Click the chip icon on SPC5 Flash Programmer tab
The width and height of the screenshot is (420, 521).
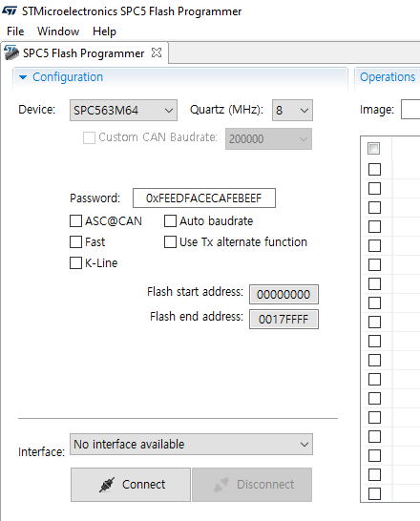click(11, 52)
